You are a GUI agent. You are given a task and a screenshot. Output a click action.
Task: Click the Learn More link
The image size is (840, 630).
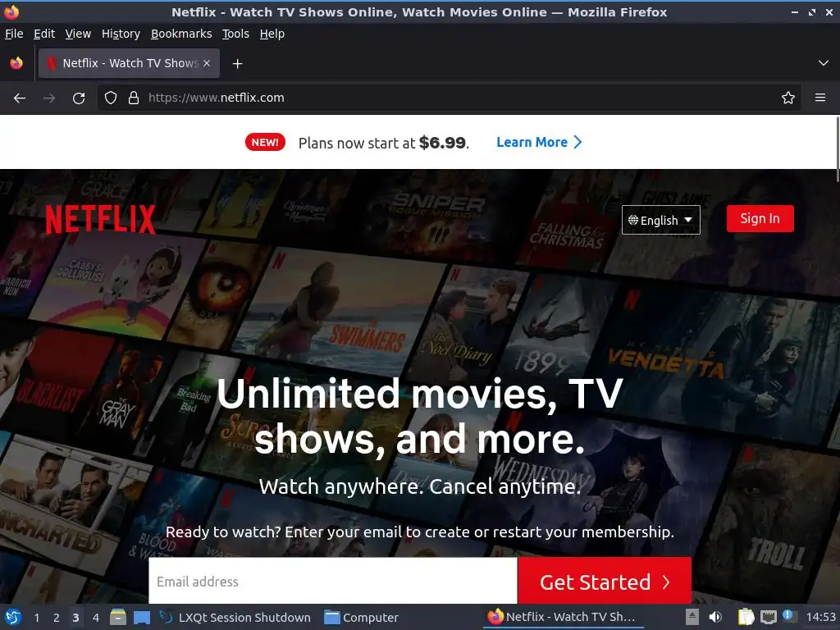(539, 143)
